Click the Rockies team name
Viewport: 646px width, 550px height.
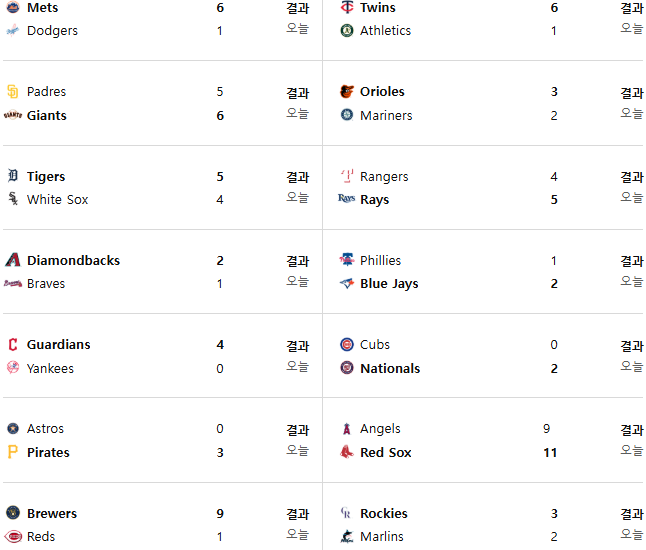384,513
